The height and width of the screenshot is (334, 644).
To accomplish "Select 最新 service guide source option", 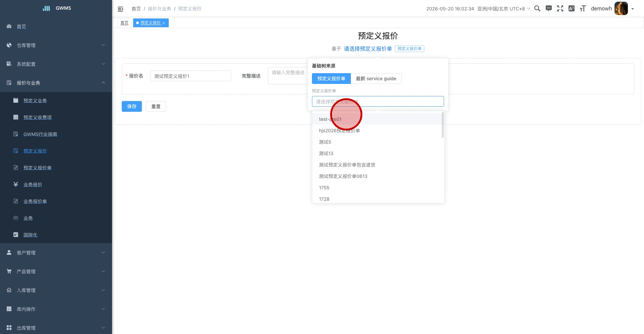I will pos(376,79).
